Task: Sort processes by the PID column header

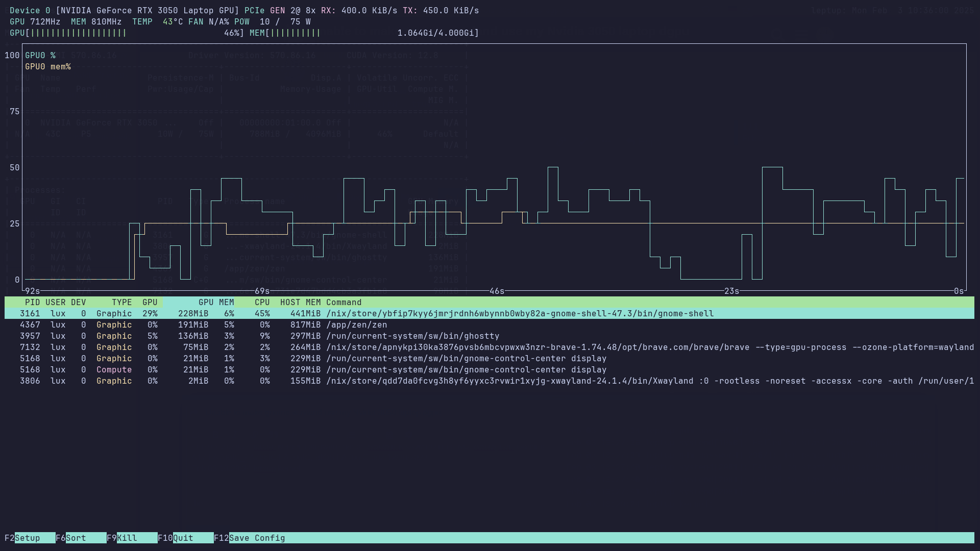Action: 32,302
